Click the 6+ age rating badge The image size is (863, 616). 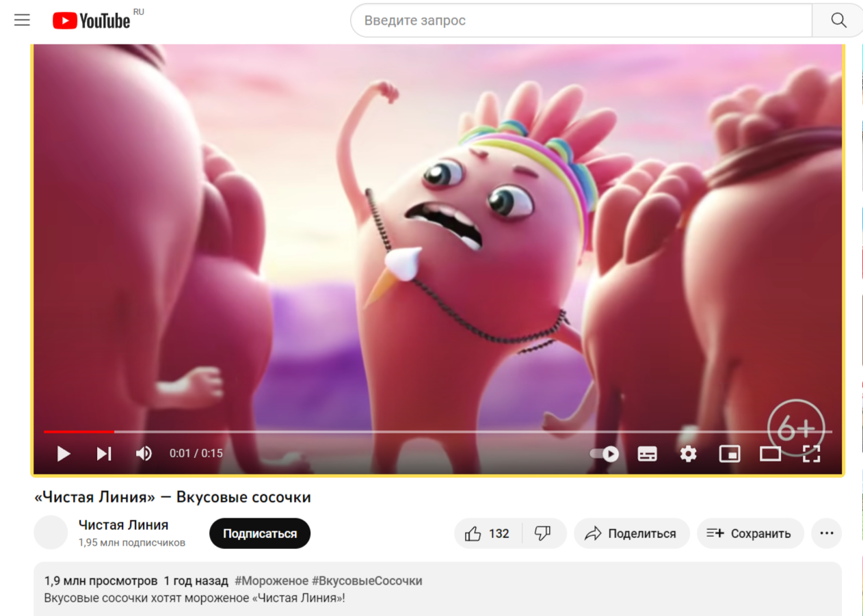coord(796,429)
